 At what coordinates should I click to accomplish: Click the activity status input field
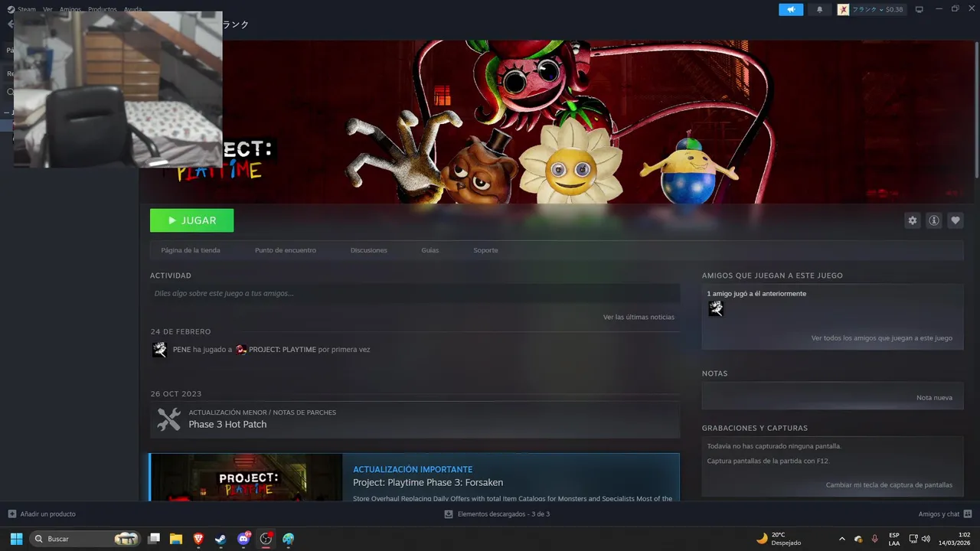coord(415,293)
